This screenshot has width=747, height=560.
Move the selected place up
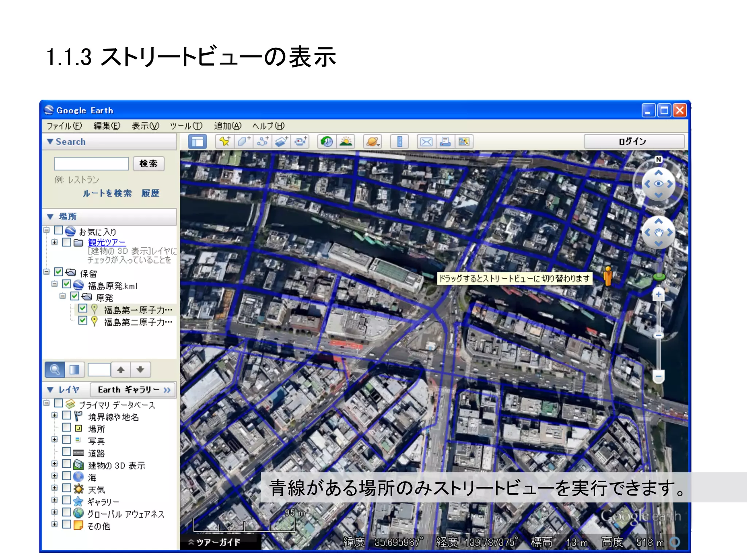(121, 370)
